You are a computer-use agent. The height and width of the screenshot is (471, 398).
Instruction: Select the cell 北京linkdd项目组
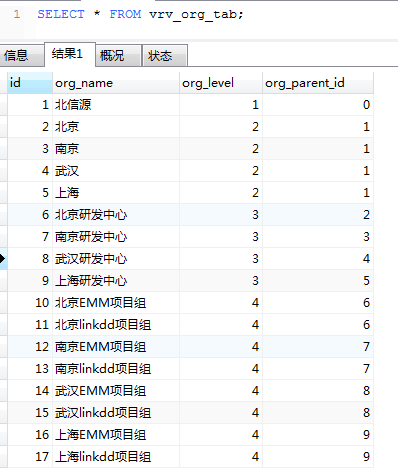pyautogui.click(x=116, y=325)
